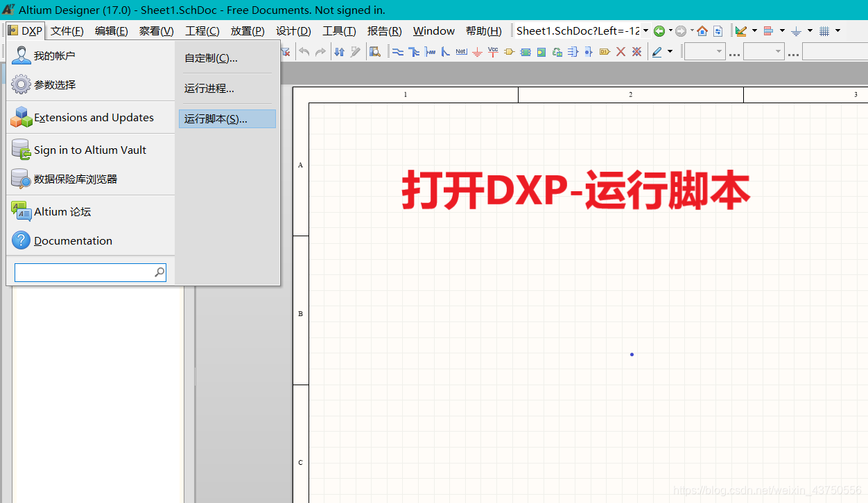Click the highlighter pen net color icon
The width and height of the screenshot is (868, 503).
click(657, 51)
